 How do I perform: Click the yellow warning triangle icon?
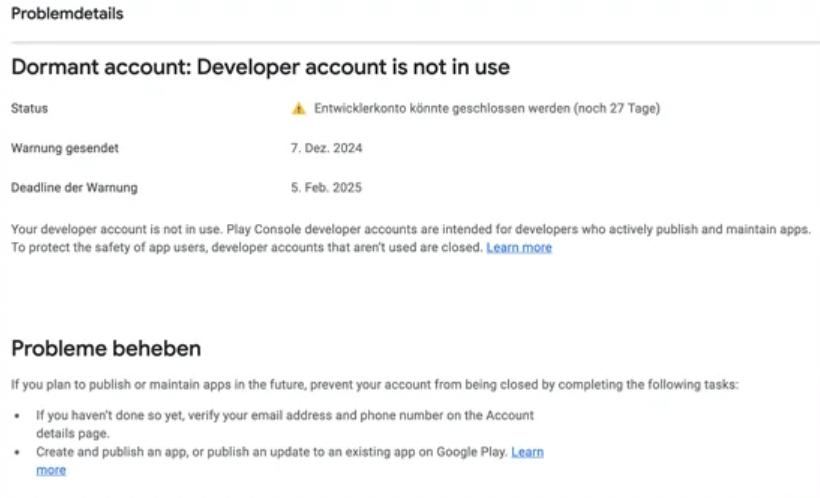[x=298, y=109]
